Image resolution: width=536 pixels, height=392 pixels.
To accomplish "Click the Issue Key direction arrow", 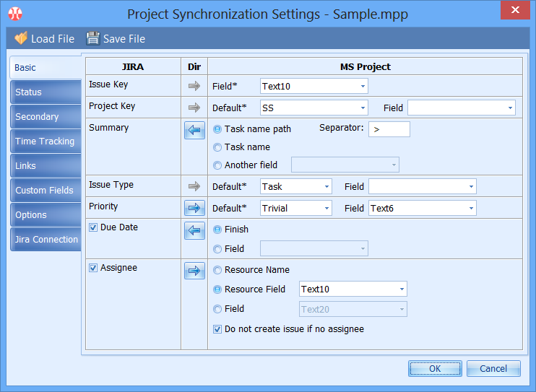I will [x=194, y=87].
